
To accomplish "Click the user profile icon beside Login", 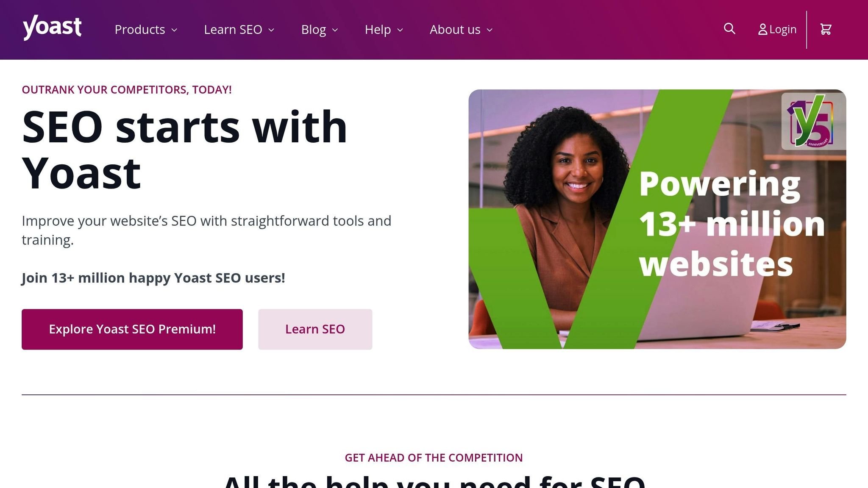I will pos(762,30).
